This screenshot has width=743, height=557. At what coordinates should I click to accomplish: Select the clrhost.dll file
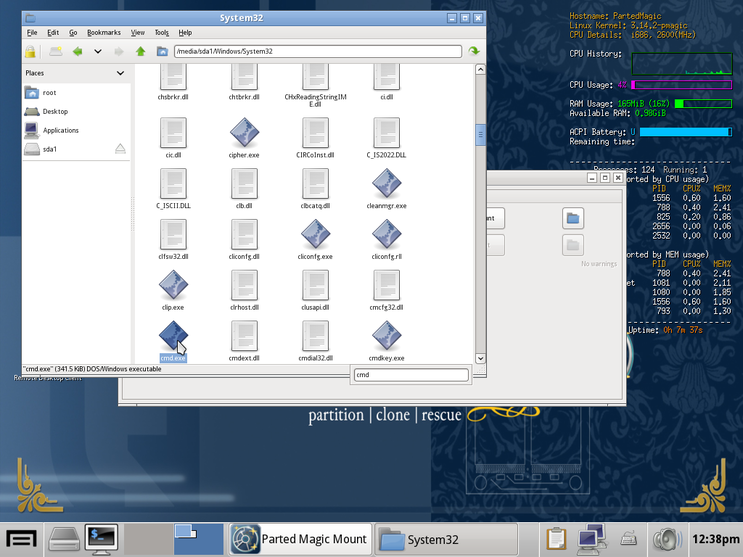[244, 290]
